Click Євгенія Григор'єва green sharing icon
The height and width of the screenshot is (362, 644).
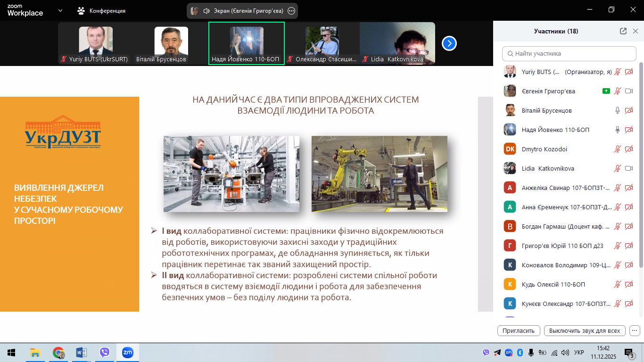[606, 91]
